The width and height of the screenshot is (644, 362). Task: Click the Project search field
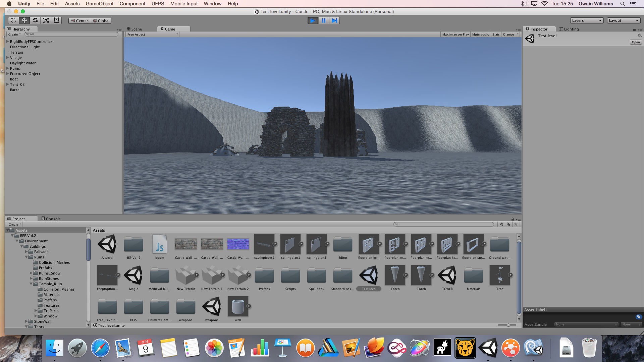click(444, 224)
